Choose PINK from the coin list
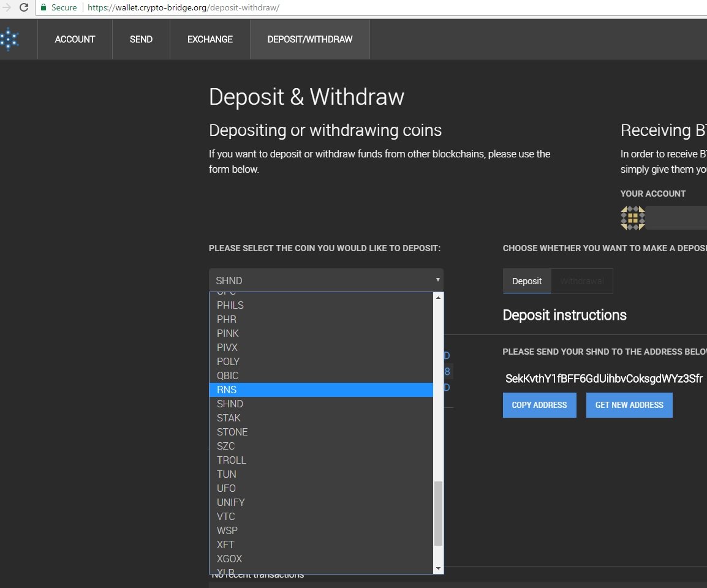Viewport: 707px width, 588px height. pyautogui.click(x=321, y=333)
